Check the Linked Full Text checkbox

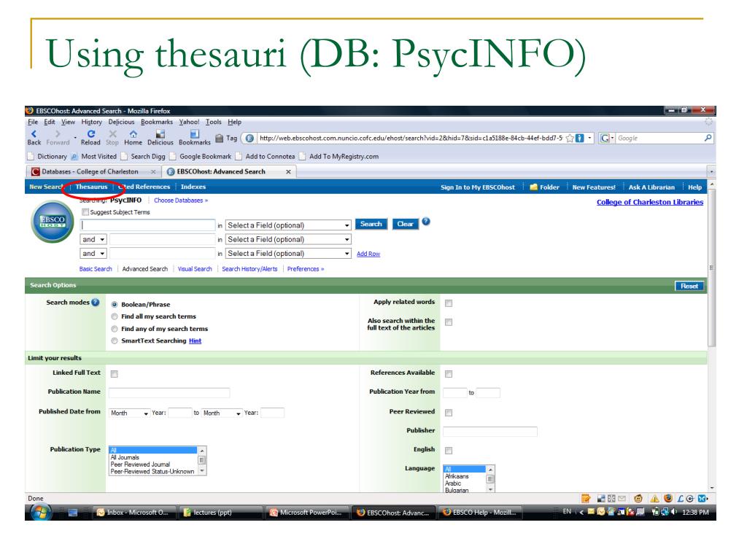[x=115, y=374]
